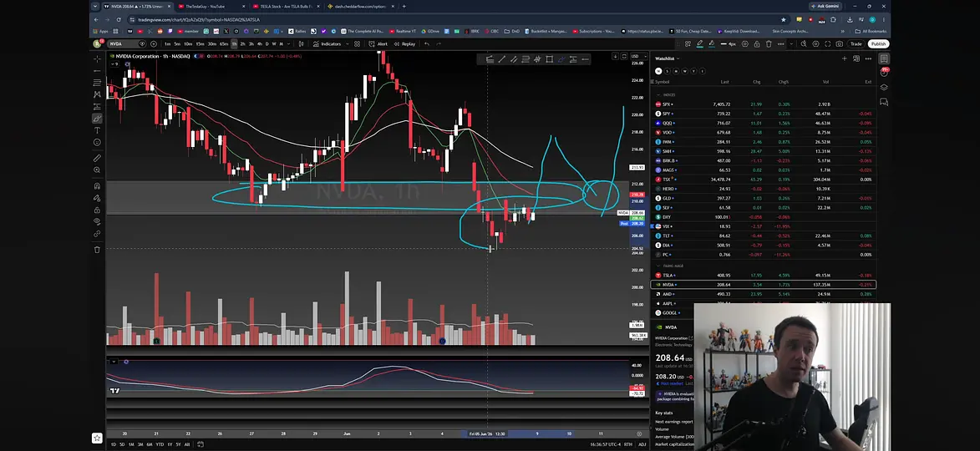This screenshot has height=451, width=980.
Task: Expand the Indicators favorites dropdown arrow
Action: [x=346, y=43]
